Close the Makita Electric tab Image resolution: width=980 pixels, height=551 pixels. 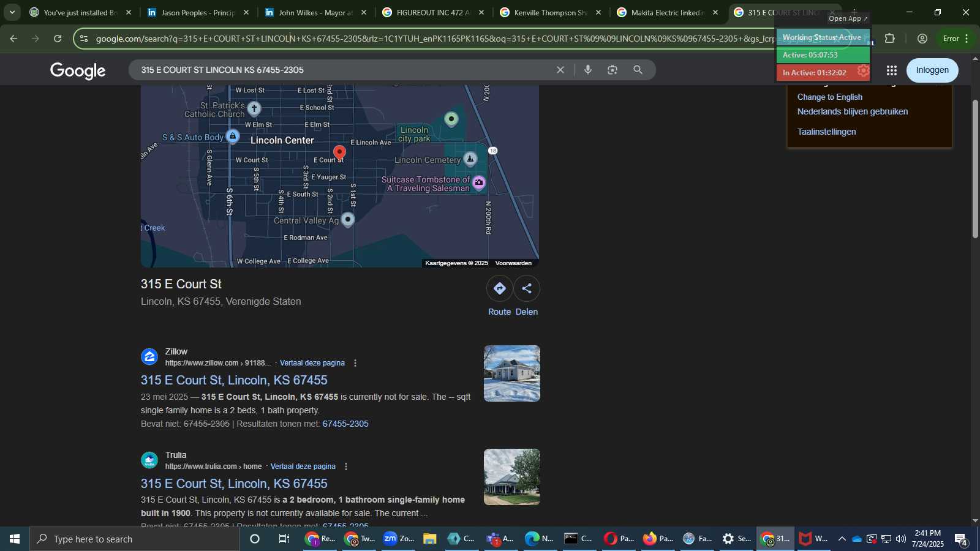[x=715, y=12]
